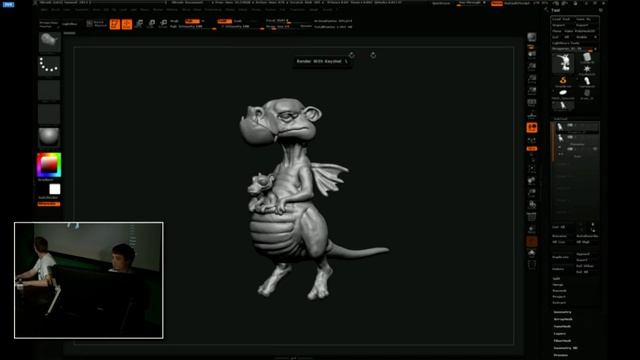
Task: Toggle Solo mode on right shelf
Action: (x=531, y=253)
